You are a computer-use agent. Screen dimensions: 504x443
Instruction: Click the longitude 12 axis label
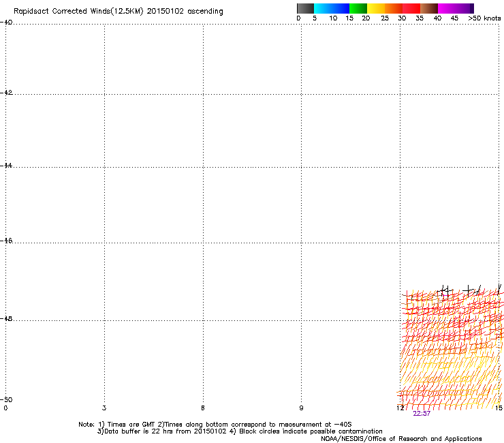[400, 408]
